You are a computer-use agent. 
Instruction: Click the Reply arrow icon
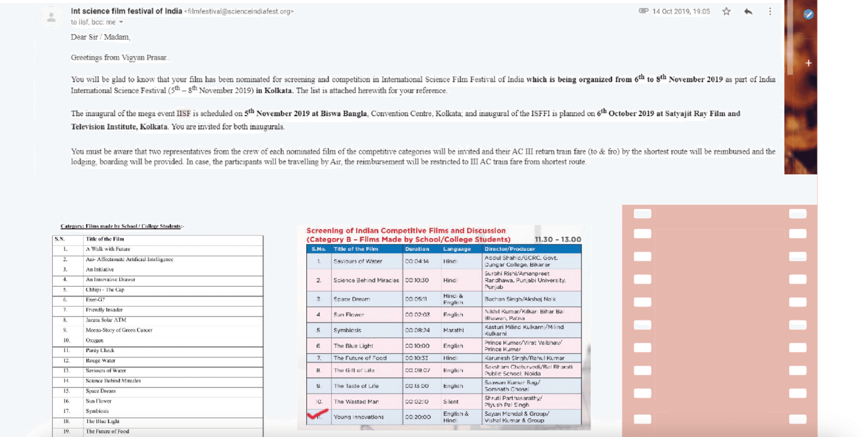748,12
